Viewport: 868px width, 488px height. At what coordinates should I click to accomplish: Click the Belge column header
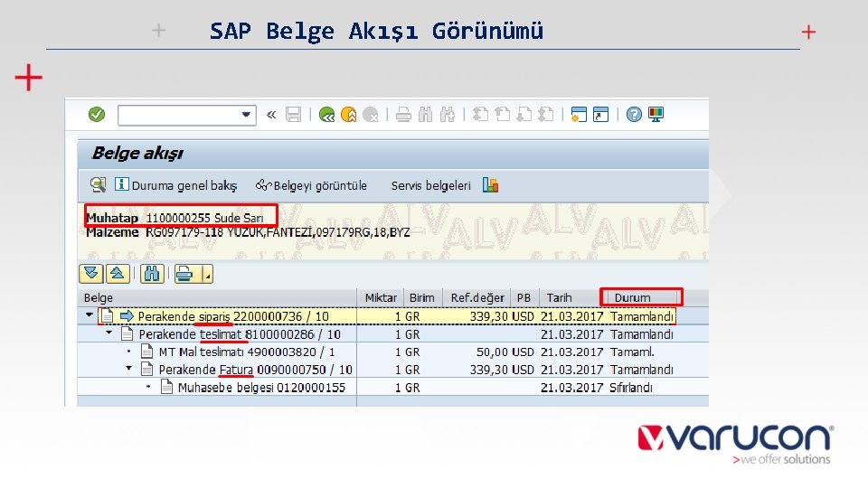point(218,297)
